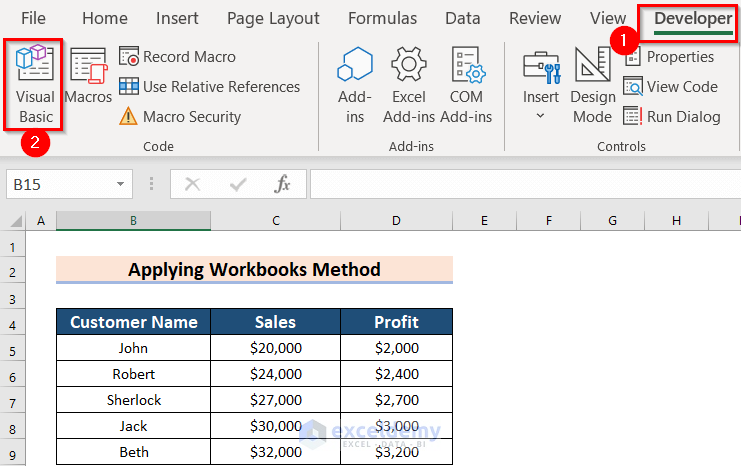Click inside the formula bar

520,184
